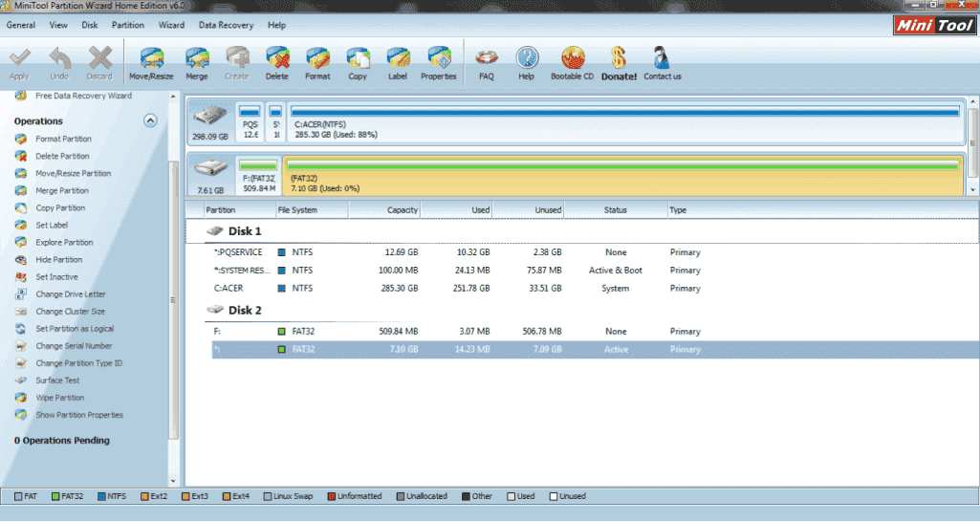This screenshot has height=522, width=980.
Task: Open the Wizard menu
Action: (x=171, y=25)
